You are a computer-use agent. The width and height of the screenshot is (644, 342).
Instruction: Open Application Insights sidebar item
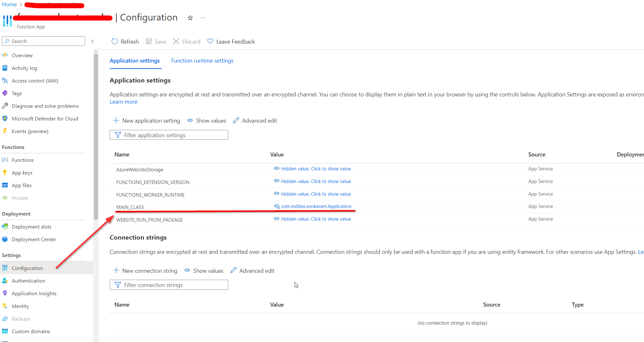(x=34, y=293)
